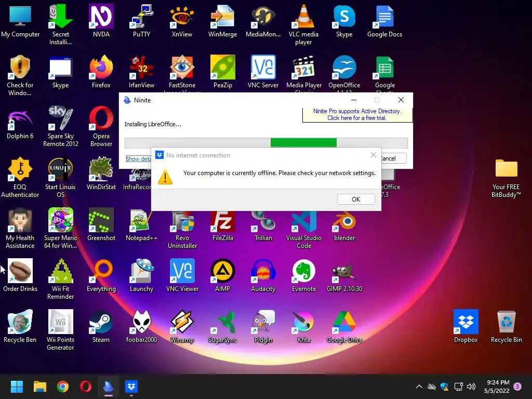This screenshot has height=399, width=532.
Task: Click the Steam desktop icon
Action: click(x=101, y=326)
